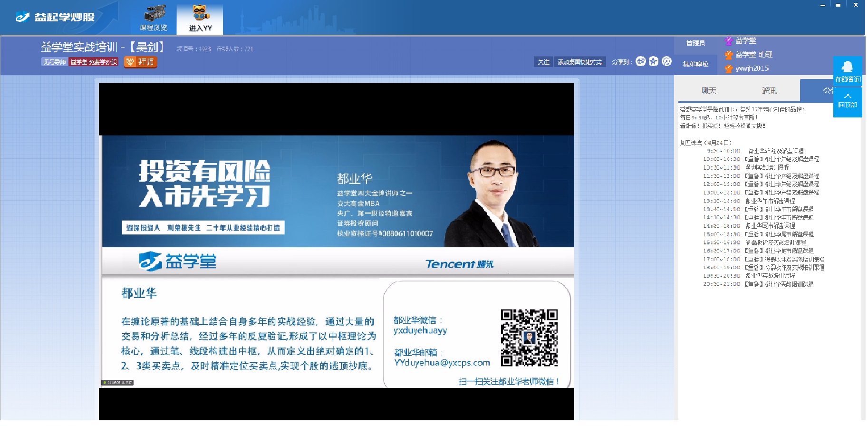
Task: Open the 在线咨询 chat widget
Action: point(848,70)
